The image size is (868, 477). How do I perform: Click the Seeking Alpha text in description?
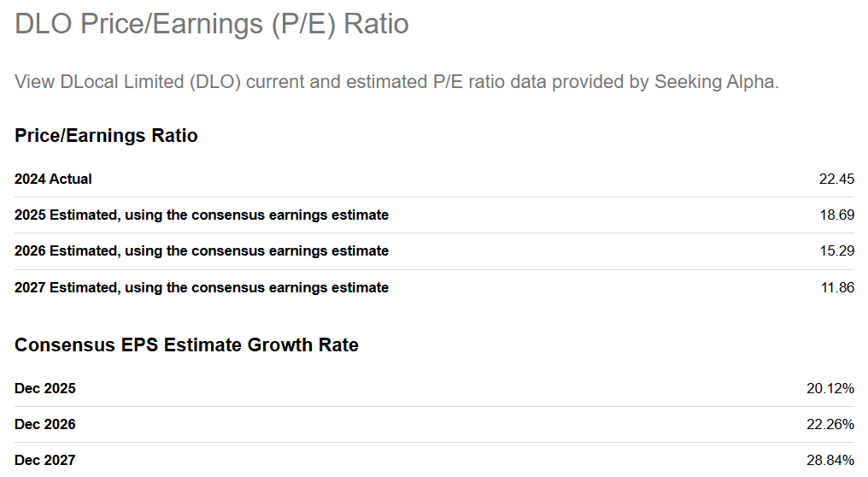[714, 82]
